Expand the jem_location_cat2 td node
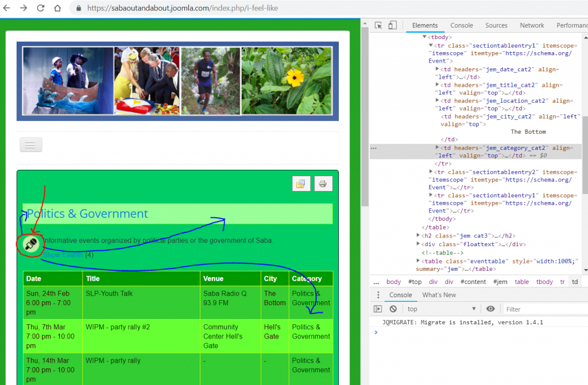 coord(437,100)
